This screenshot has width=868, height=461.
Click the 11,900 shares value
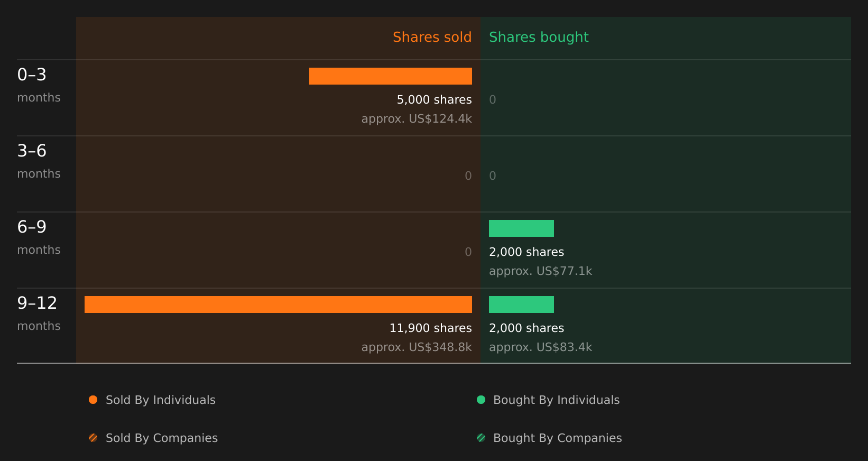(x=431, y=328)
